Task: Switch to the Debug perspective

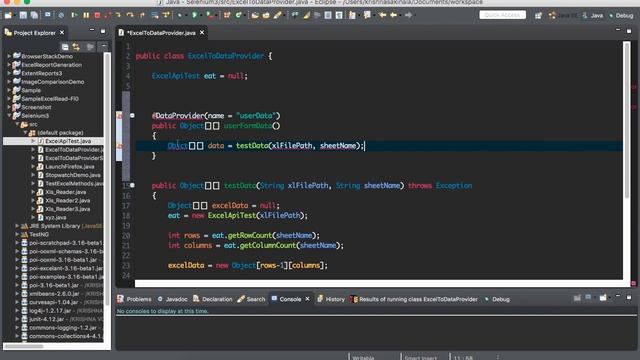Action: [x=621, y=16]
